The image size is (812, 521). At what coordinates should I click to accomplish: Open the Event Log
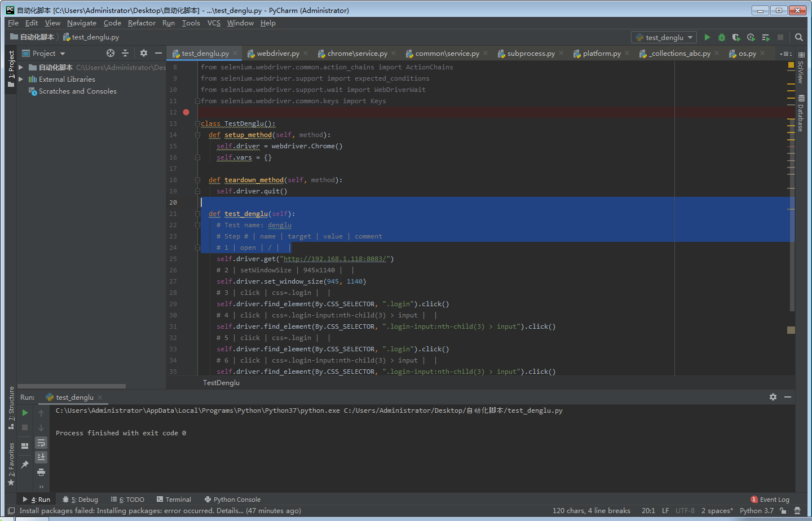(770, 500)
